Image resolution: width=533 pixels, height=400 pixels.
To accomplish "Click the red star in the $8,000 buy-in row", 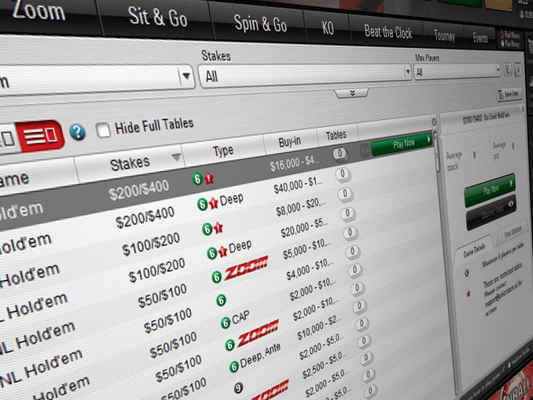I will 218,228.
